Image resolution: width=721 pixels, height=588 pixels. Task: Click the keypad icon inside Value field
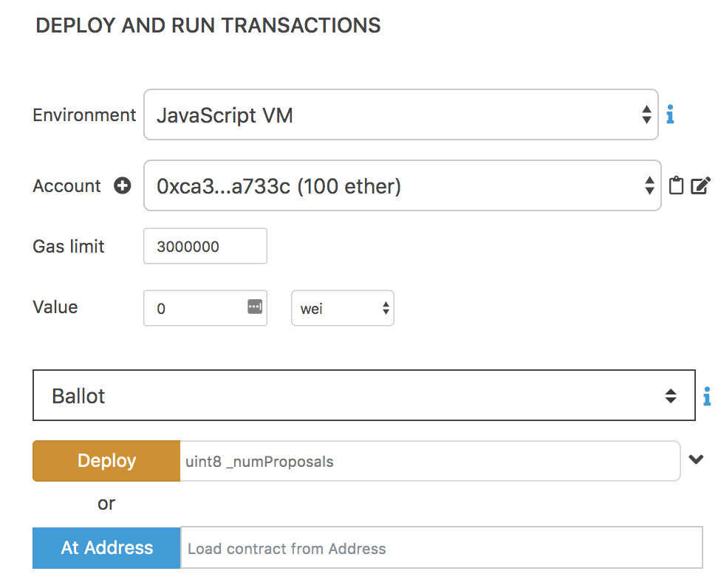tap(255, 306)
